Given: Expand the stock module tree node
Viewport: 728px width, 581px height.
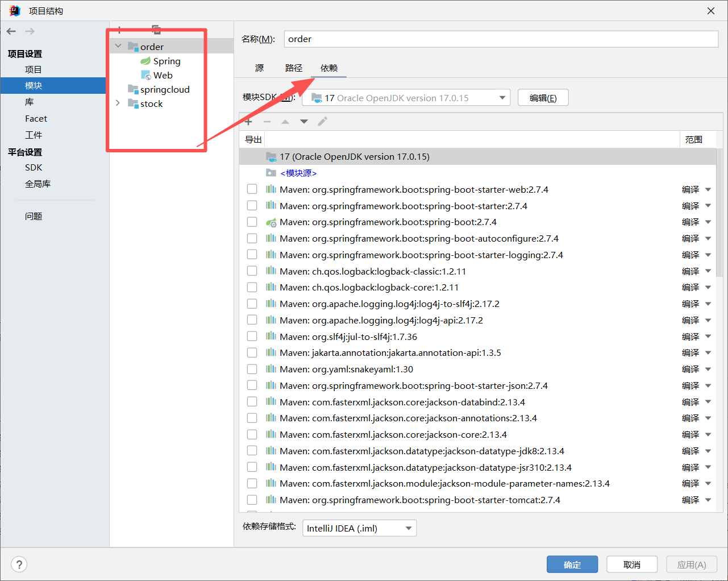Looking at the screenshot, I should click(118, 103).
